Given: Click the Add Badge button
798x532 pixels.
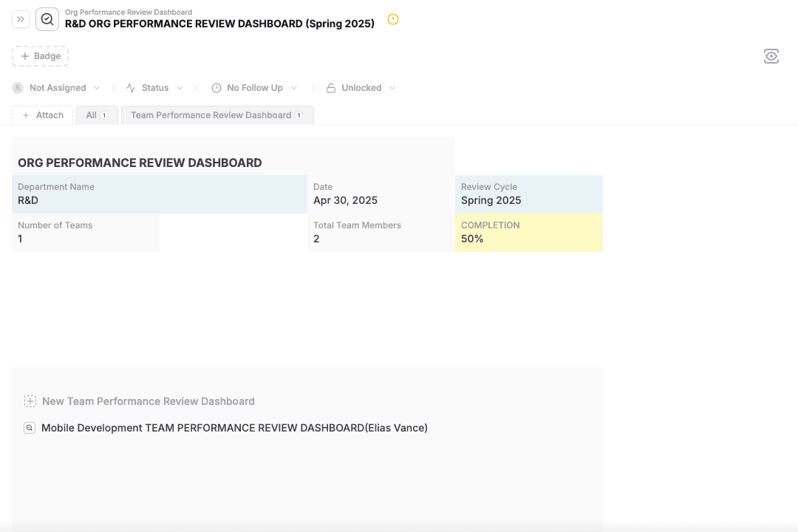Looking at the screenshot, I should (40, 56).
